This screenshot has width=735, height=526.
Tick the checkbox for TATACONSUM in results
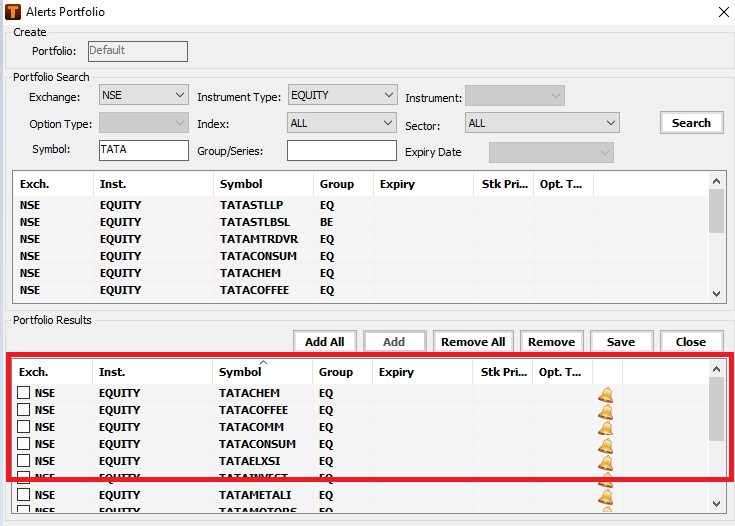[23, 443]
